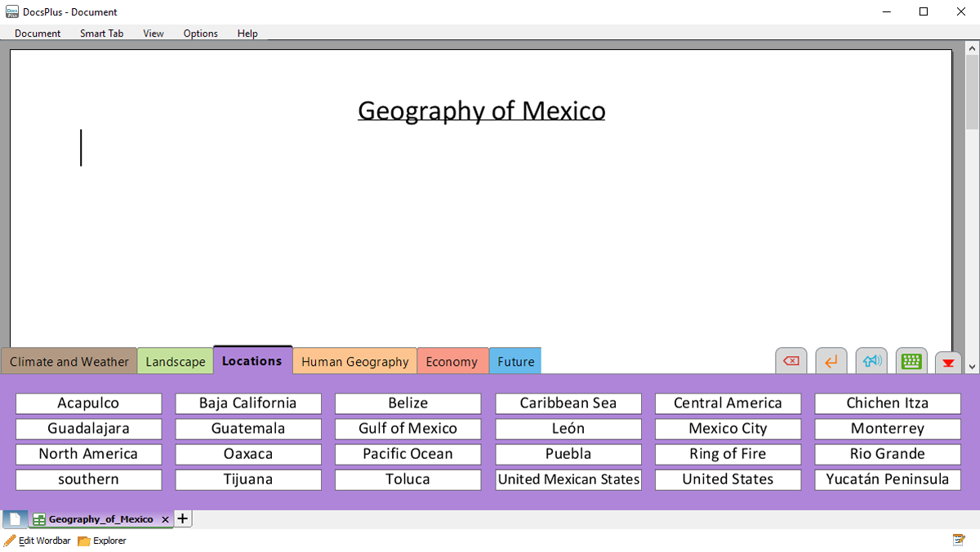Insert the word Mexico City
Screen dimensions: 980x552
pyautogui.click(x=728, y=429)
